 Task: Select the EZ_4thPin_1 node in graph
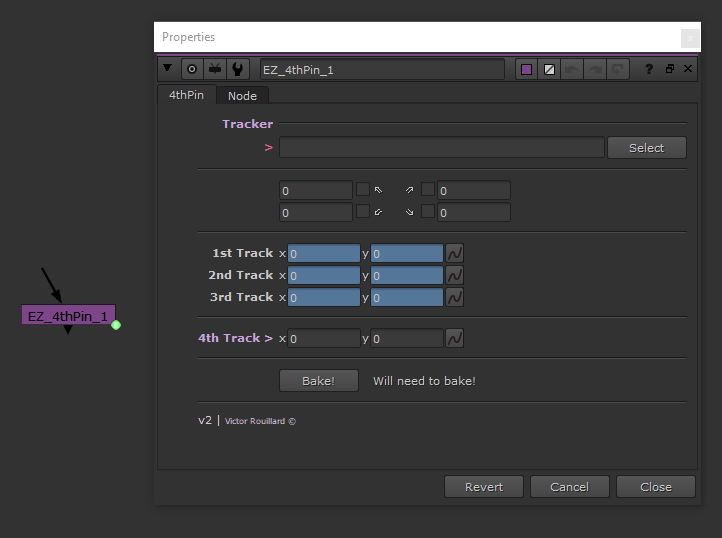(x=68, y=316)
